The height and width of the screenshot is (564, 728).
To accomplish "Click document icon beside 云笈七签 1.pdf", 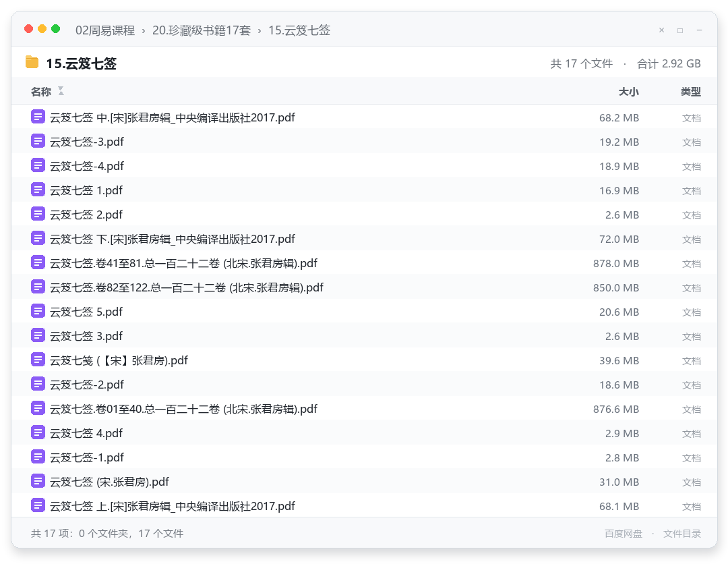I will (x=38, y=190).
